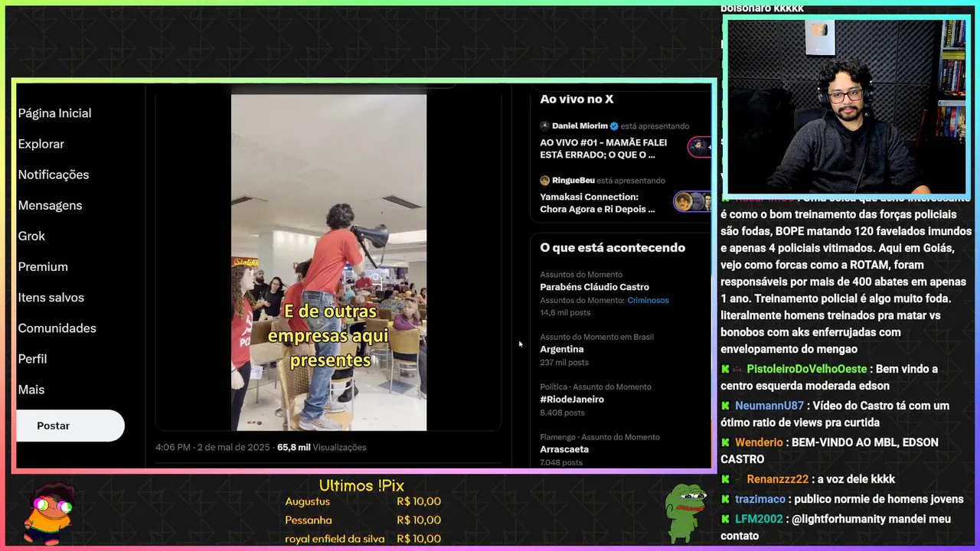Click RingueBeu's small avatar icon

click(545, 181)
